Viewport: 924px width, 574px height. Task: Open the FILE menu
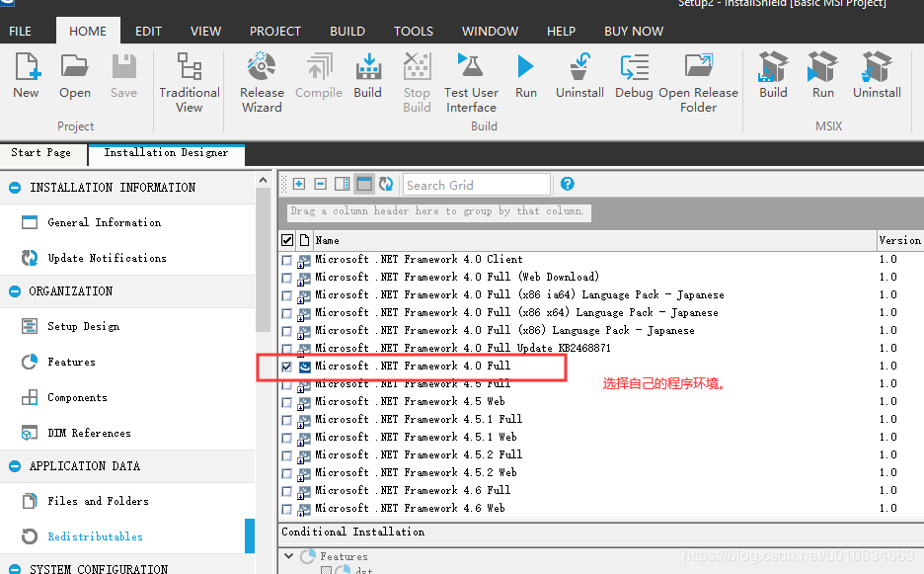(20, 32)
